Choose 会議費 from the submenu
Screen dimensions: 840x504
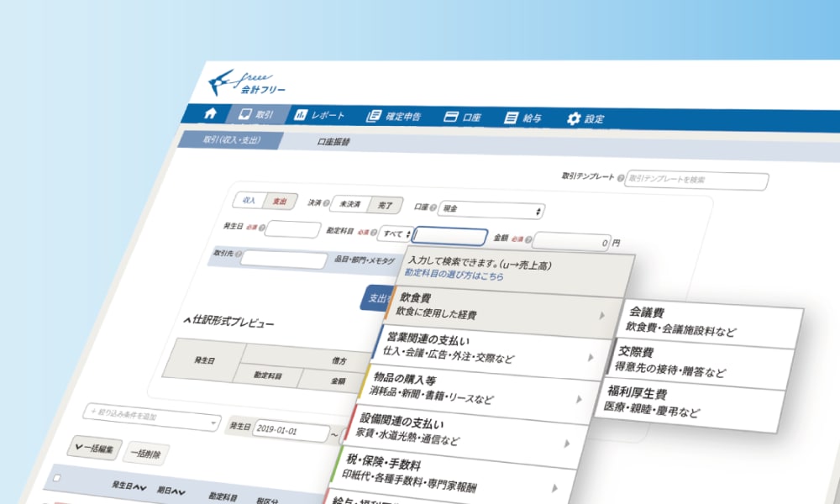click(711, 323)
